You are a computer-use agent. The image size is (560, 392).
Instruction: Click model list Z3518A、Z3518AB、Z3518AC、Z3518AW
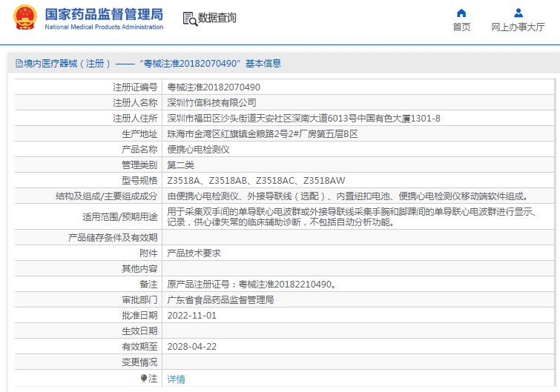(256, 181)
